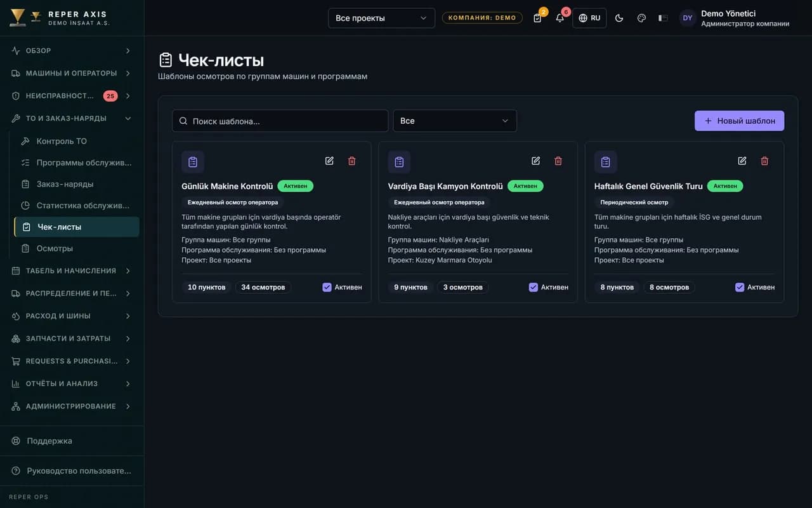Delete the Haftalık Genel Güvenlik Turu template
This screenshot has width=812, height=508.
point(764,161)
